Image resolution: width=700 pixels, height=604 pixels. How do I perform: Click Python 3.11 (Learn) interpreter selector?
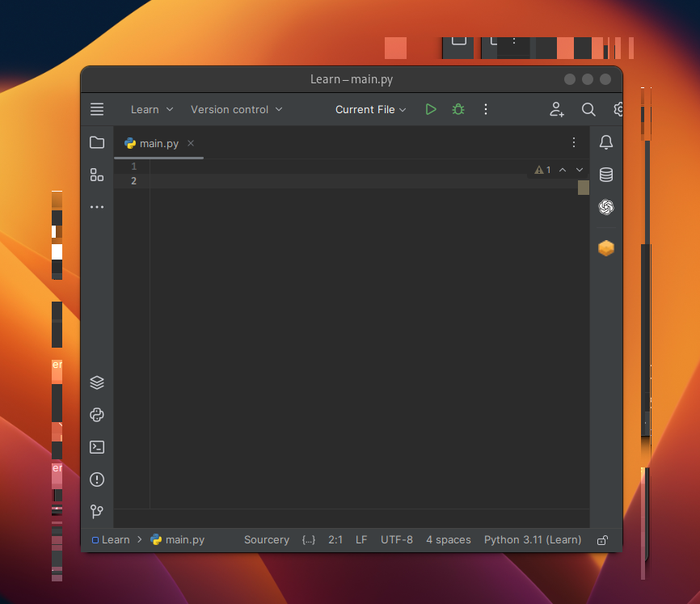point(532,539)
